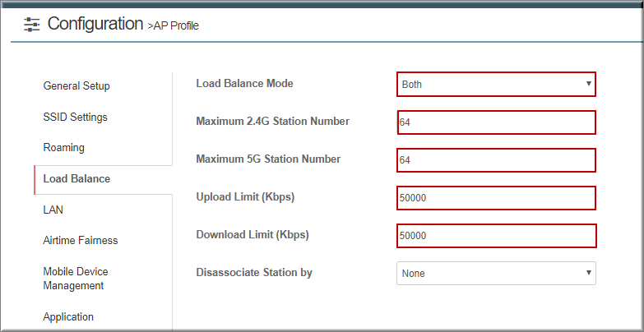The image size is (644, 332).
Task: Click the Configuration sliders icon
Action: 31,24
